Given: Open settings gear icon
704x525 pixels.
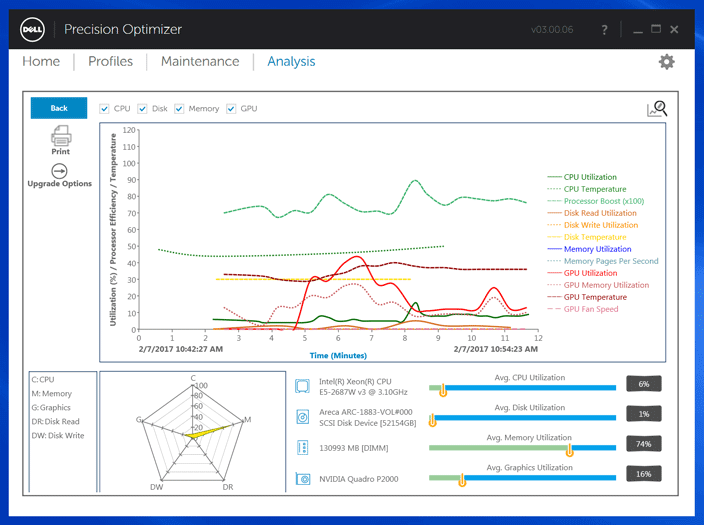Looking at the screenshot, I should tap(667, 62).
